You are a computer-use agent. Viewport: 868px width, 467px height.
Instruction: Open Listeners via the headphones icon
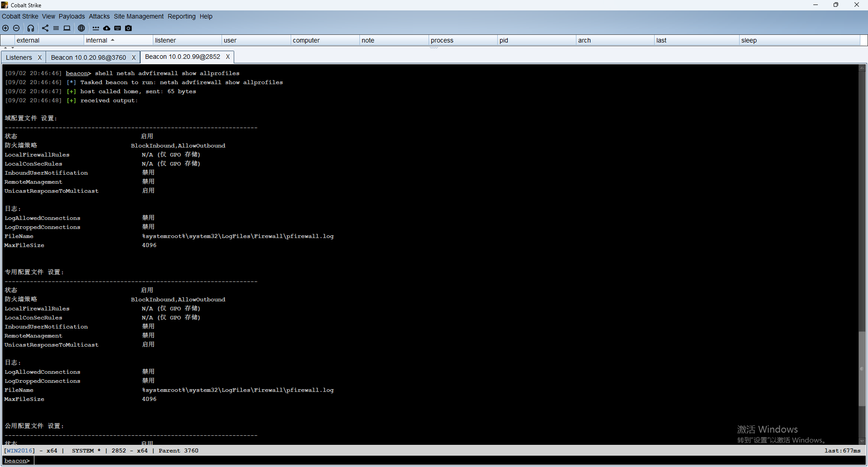click(x=31, y=28)
